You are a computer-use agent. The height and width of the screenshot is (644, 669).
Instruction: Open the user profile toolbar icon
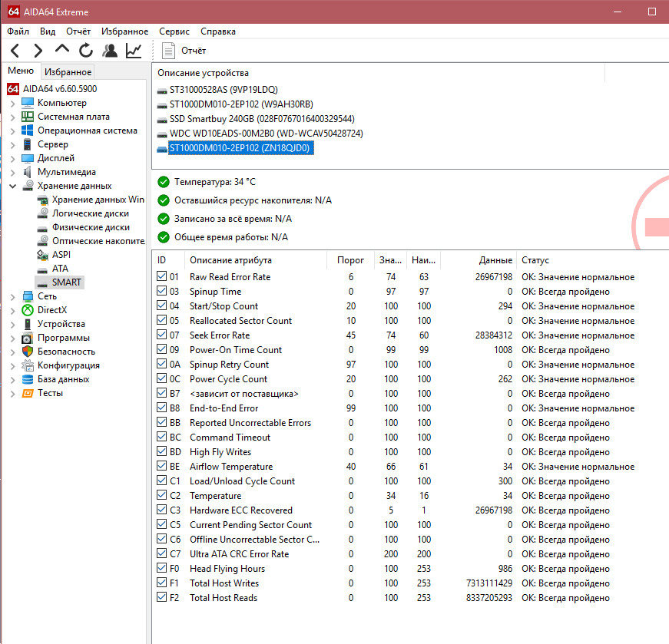[110, 51]
